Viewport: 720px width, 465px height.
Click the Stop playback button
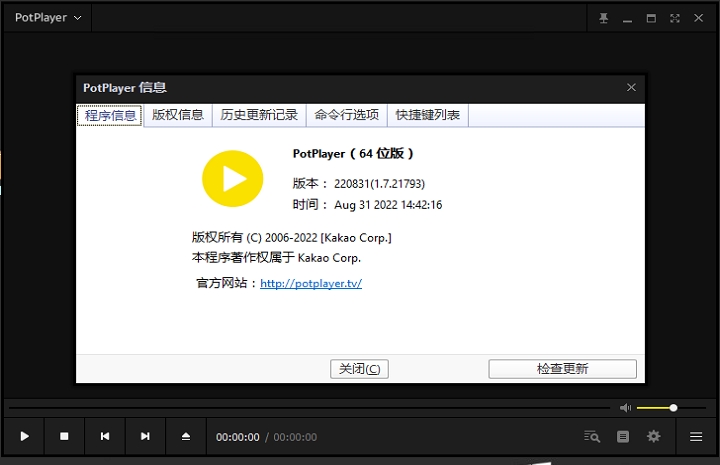point(64,436)
